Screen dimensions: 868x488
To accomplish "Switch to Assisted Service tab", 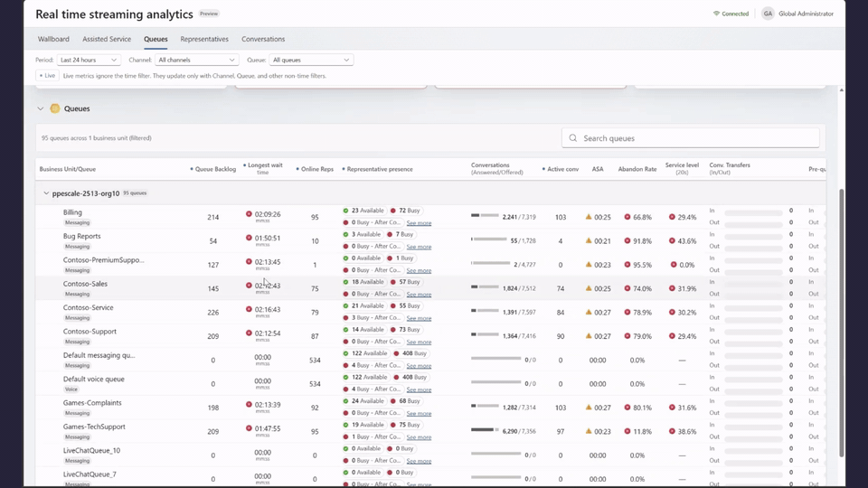I will click(107, 39).
